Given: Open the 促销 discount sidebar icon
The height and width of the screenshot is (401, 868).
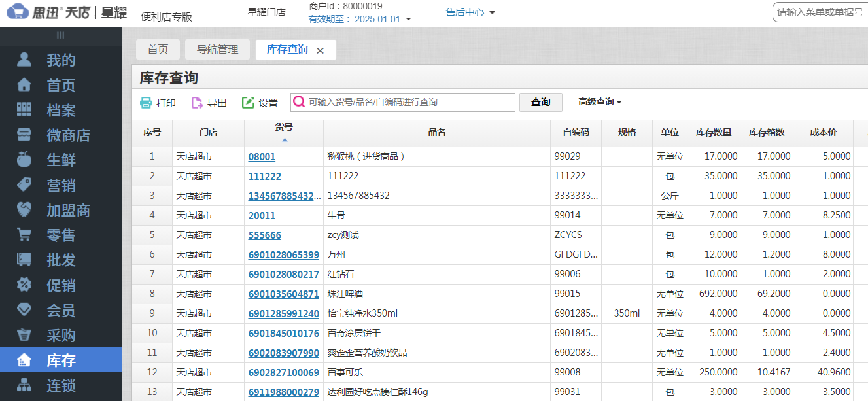Looking at the screenshot, I should click(x=24, y=285).
